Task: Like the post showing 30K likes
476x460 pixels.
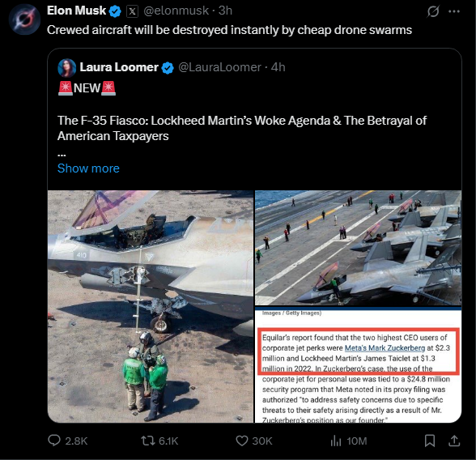Action: pos(242,441)
